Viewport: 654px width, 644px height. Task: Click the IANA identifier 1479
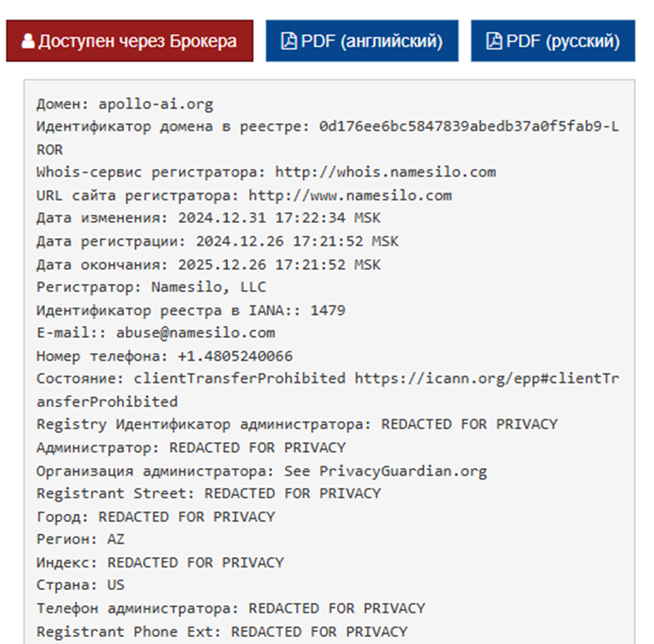pos(328,310)
